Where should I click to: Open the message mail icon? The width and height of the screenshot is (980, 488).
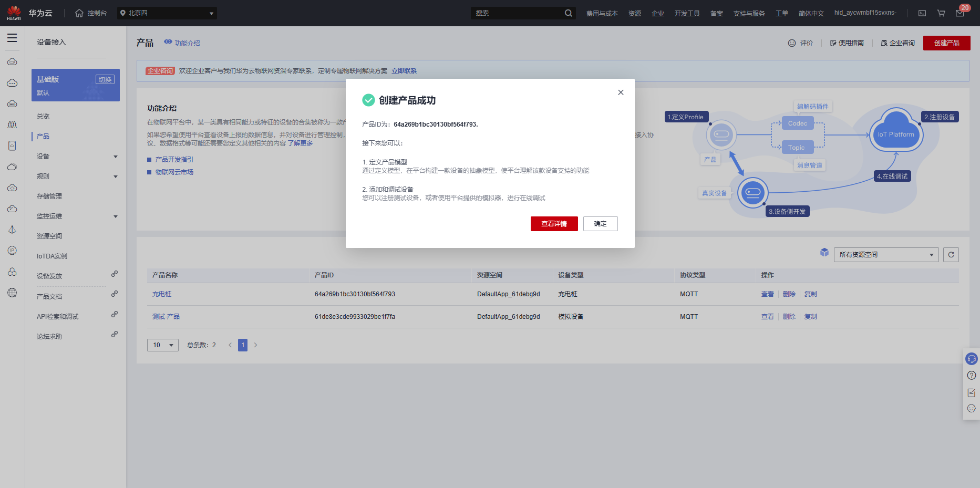pyautogui.click(x=960, y=13)
